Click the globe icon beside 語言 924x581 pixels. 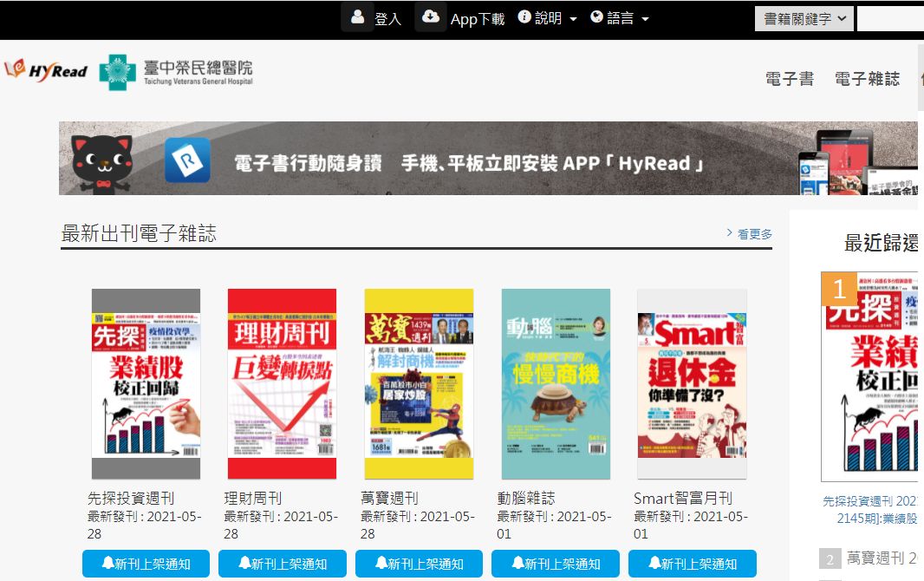pyautogui.click(x=597, y=17)
